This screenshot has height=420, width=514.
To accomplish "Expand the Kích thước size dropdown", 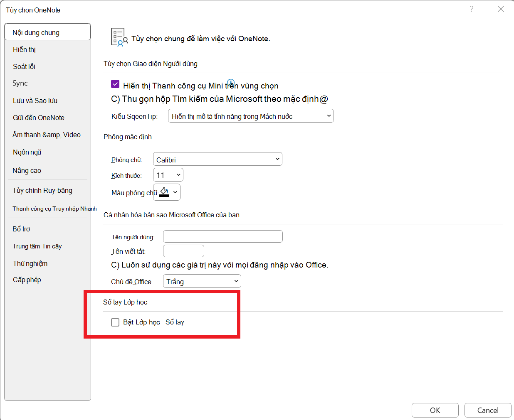I will click(168, 175).
